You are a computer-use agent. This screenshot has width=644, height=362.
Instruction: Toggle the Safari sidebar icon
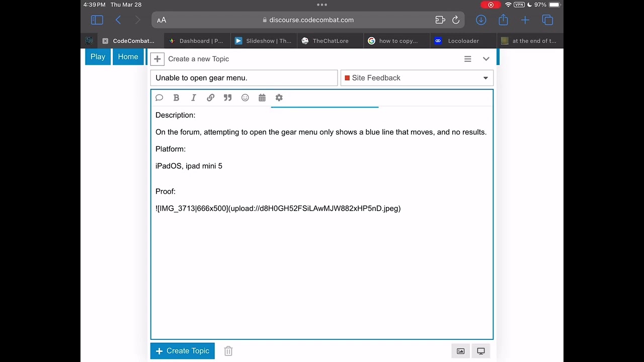[97, 20]
